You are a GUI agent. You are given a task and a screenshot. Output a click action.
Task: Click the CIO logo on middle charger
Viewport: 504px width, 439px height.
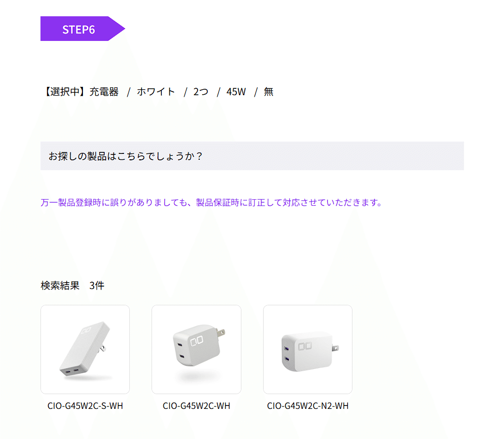pyautogui.click(x=197, y=341)
